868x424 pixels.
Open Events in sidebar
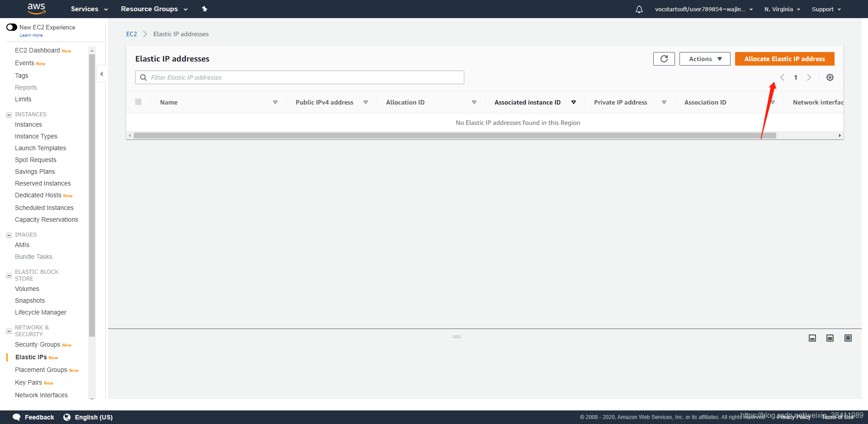[24, 63]
